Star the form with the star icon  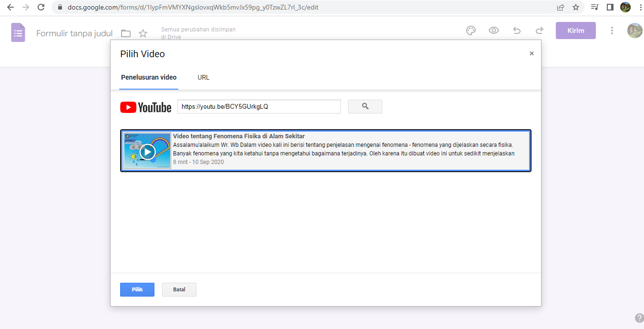[x=143, y=33]
